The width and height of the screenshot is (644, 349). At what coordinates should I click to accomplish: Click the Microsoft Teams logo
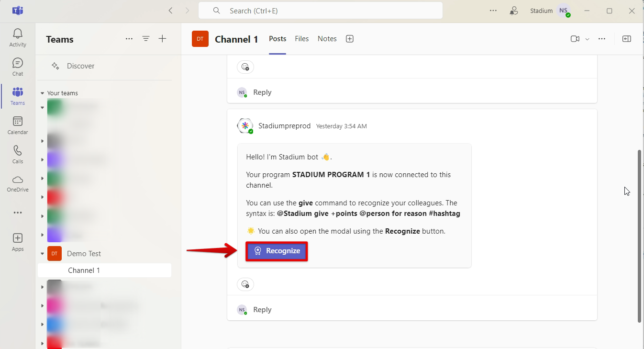[18, 11]
